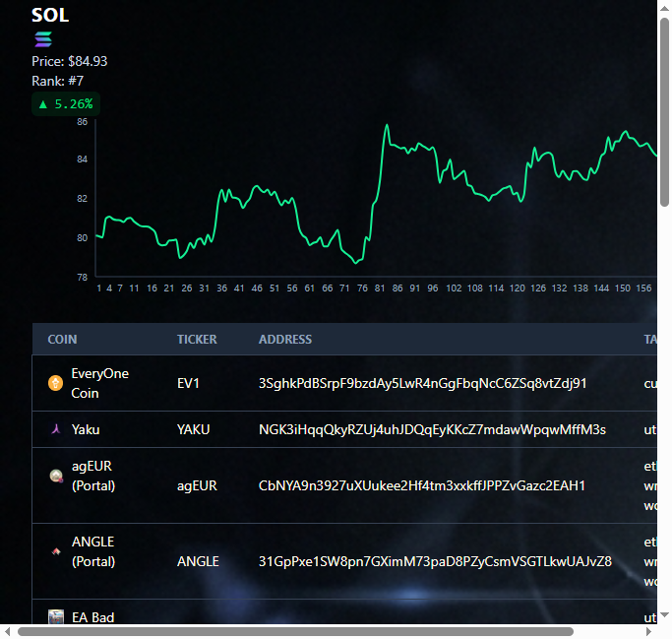Click the ANGLE ticker cell
Viewport: 672px width, 639px height.
coord(198,562)
